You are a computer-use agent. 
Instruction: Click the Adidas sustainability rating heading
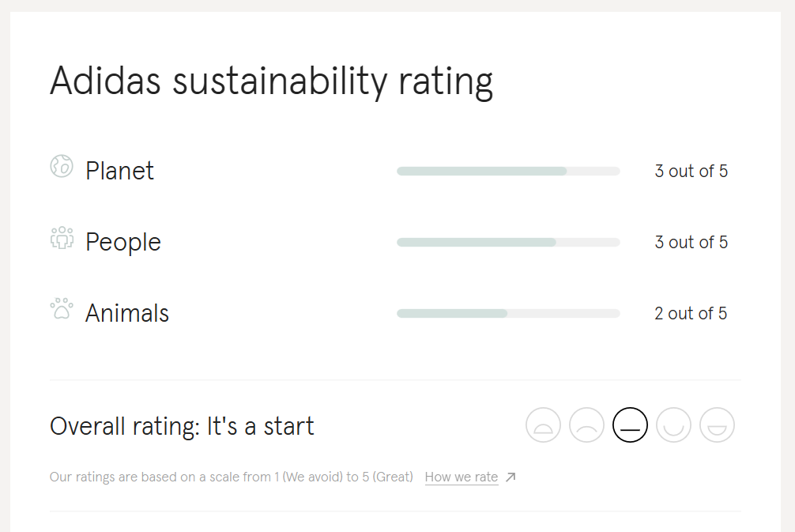271,81
